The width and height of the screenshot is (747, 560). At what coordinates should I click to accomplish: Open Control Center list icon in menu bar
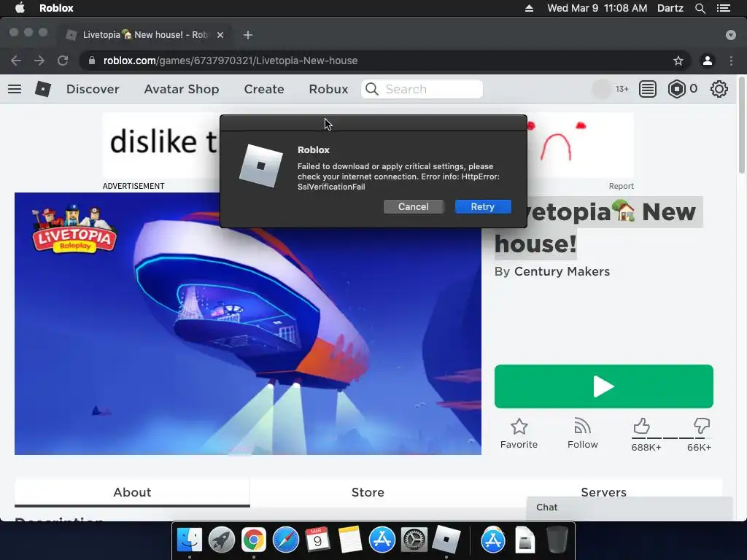723,8
